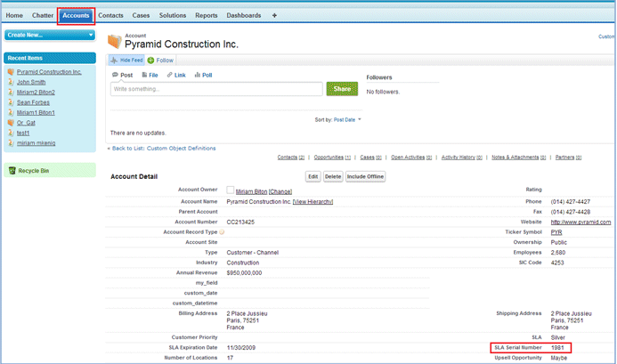Open the Cases tab
Image resolution: width=617 pixels, height=364 pixels.
pos(141,15)
